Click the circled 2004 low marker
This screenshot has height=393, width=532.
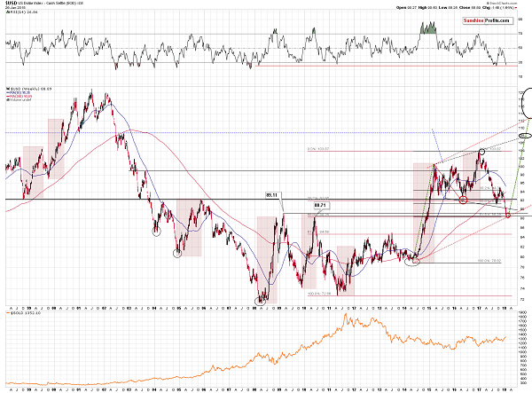pos(156,232)
